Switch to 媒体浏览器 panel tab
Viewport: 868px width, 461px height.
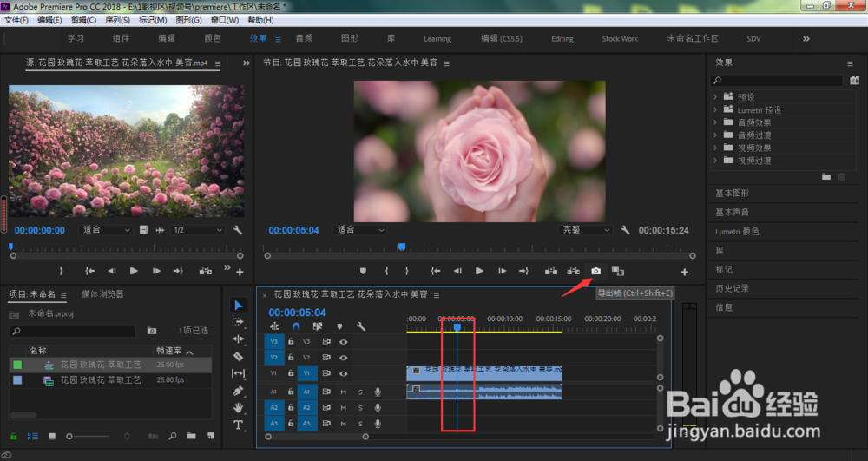tap(102, 293)
